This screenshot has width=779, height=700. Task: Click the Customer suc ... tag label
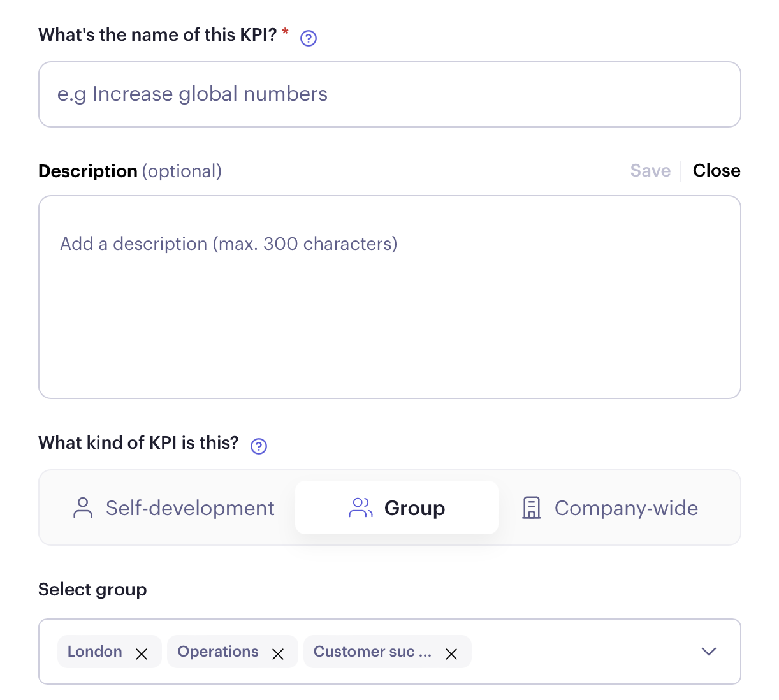[372, 652]
